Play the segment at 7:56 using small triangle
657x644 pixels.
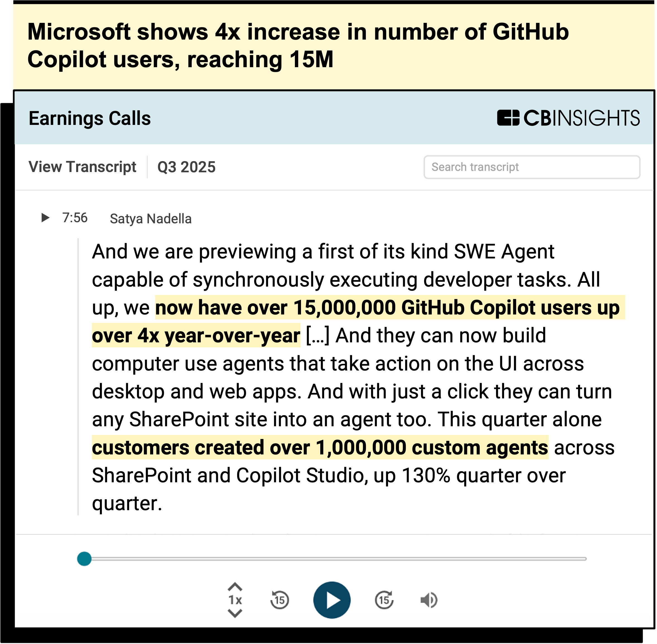click(x=45, y=217)
